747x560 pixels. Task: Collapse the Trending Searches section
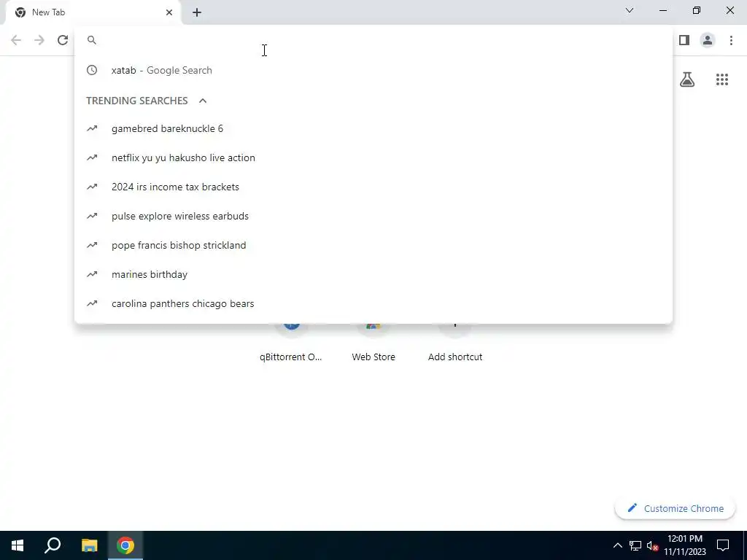tap(203, 101)
